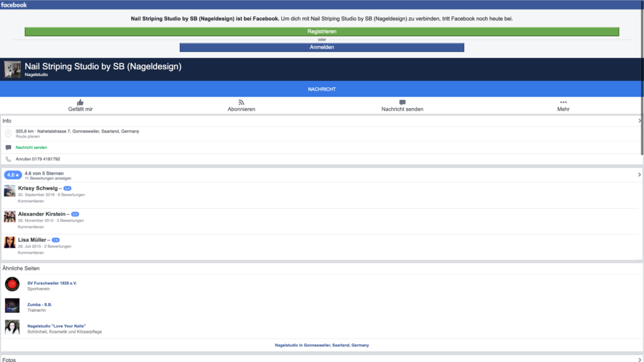
Task: Click the green Registrieren button
Action: coord(321,31)
